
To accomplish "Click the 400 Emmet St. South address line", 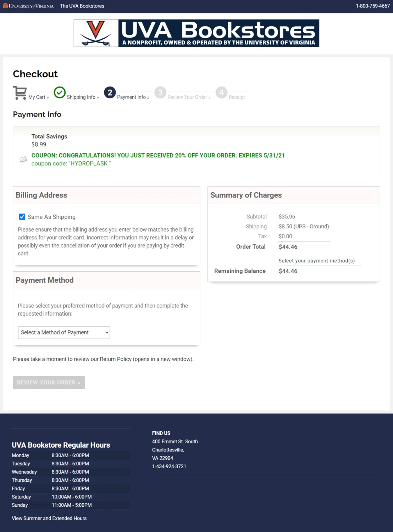I will pyautogui.click(x=175, y=442).
